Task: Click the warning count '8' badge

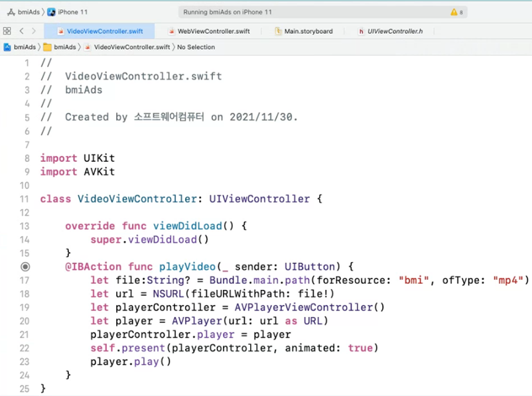Action: 461,13
